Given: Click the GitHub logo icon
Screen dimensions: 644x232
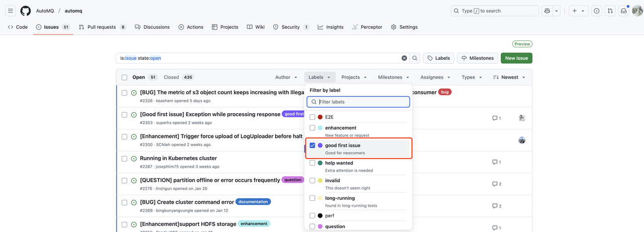Looking at the screenshot, I should tap(26, 11).
